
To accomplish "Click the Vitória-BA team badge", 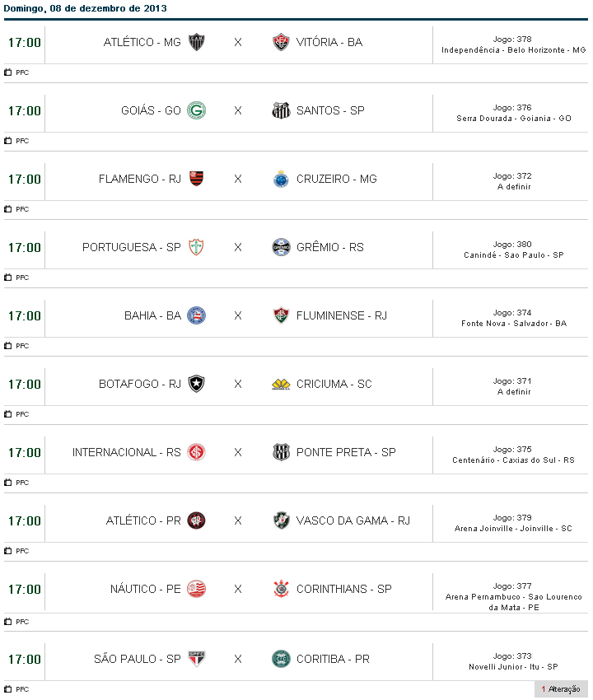I will pos(281,42).
